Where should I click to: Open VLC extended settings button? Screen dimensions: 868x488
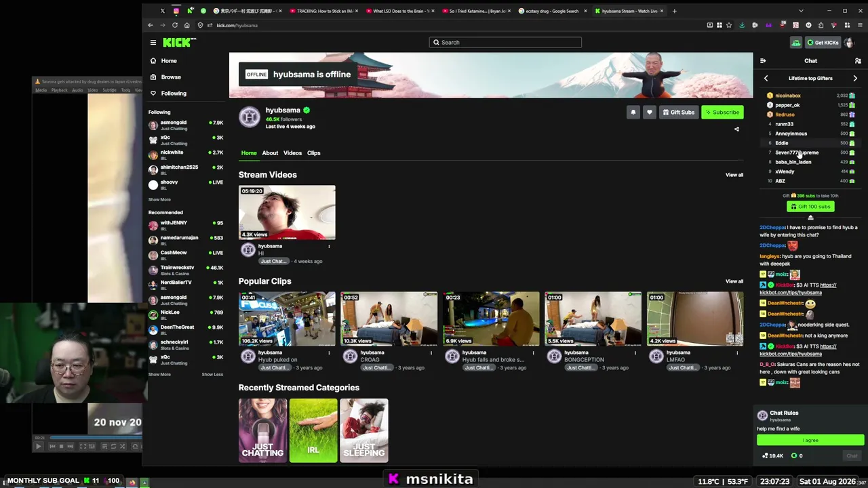[92, 446]
